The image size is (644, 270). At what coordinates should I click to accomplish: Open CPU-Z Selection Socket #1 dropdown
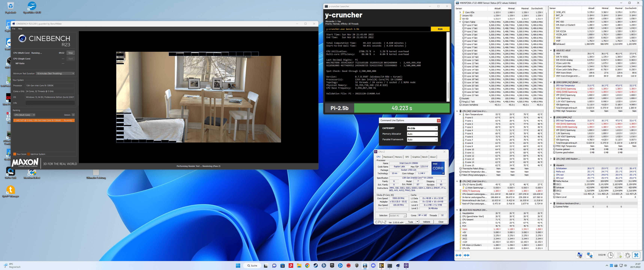[398, 216]
